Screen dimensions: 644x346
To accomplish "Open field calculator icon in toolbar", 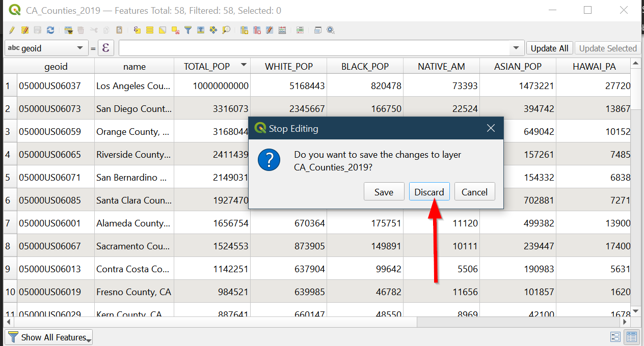I will point(282,31).
